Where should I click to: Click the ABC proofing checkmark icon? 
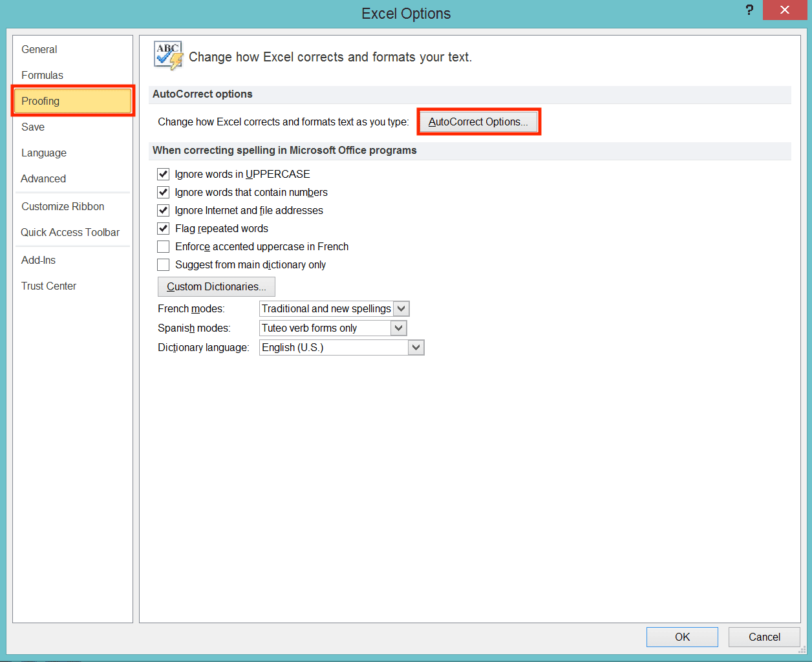click(169, 56)
